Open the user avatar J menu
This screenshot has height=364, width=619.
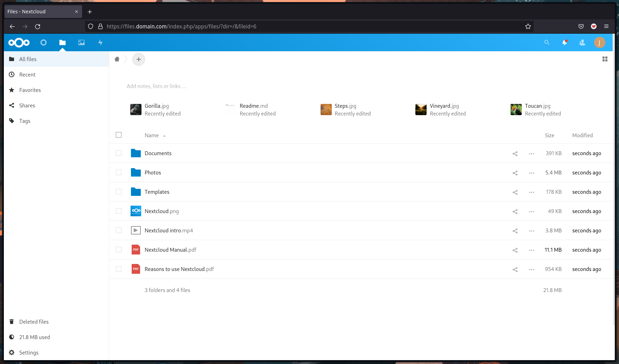599,42
